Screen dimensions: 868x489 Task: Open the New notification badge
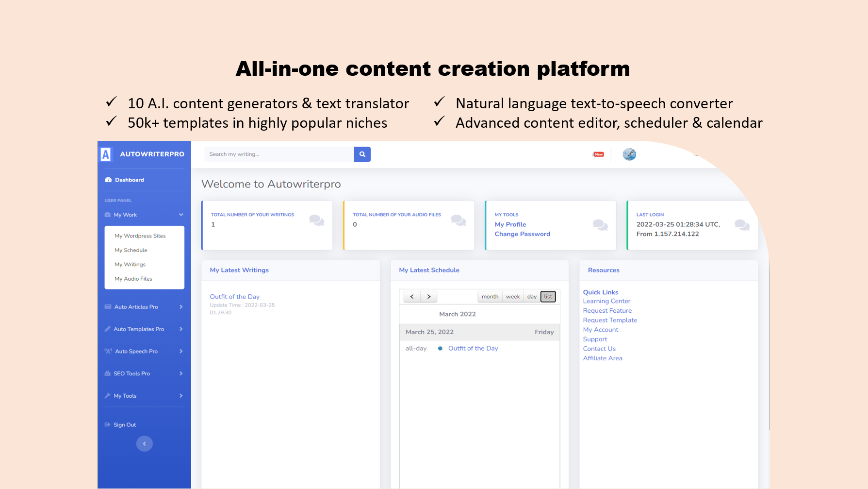(x=599, y=154)
